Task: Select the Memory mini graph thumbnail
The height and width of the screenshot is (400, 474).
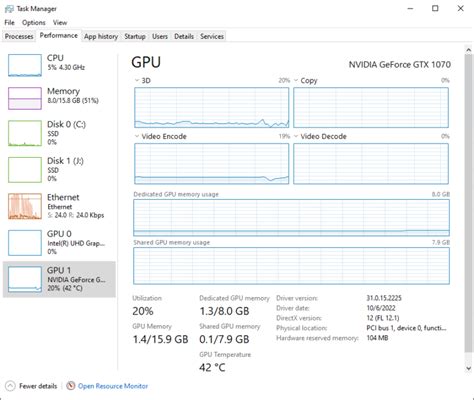Action: (25, 98)
